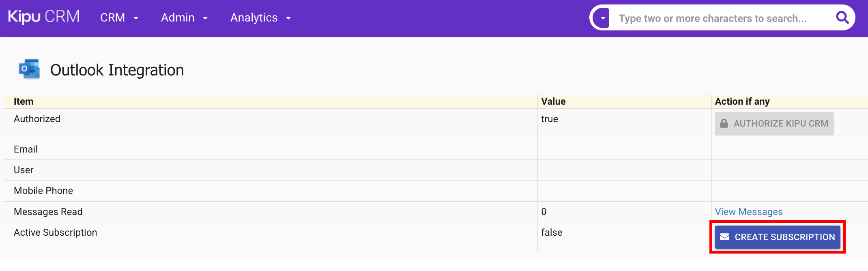Click the Outlook Integration heading
Viewport: 868px width, 271px height.
pos(117,70)
